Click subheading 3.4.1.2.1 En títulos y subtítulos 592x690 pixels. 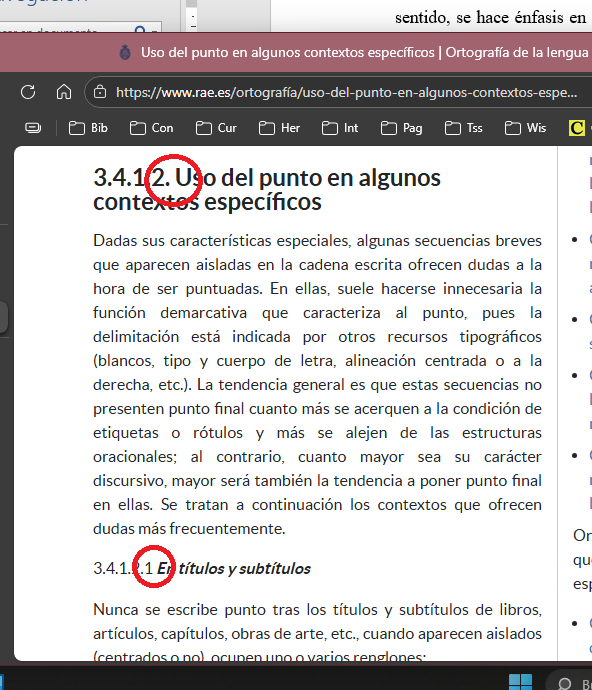(202, 568)
